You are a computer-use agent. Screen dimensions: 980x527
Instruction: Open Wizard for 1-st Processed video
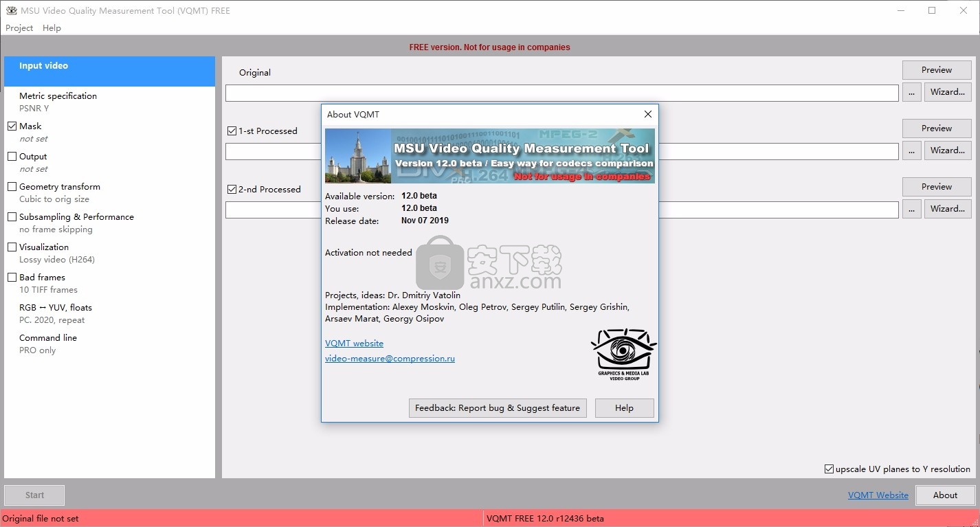(x=948, y=150)
